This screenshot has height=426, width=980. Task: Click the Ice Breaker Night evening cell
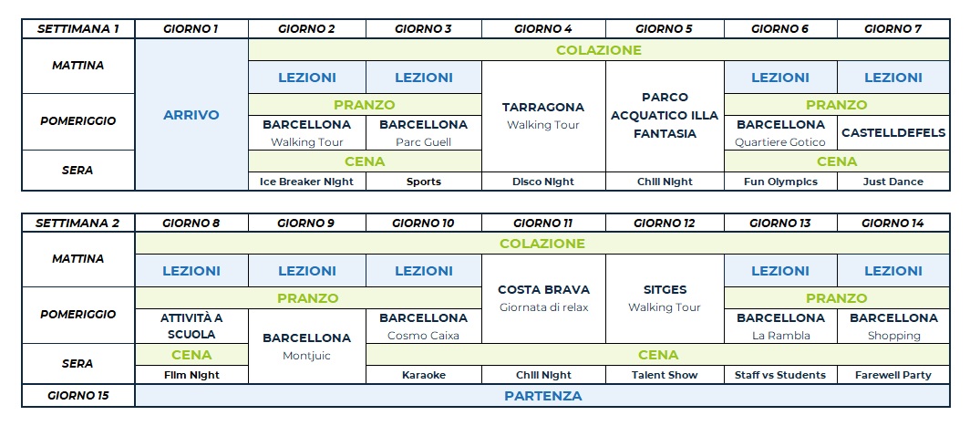(x=306, y=182)
